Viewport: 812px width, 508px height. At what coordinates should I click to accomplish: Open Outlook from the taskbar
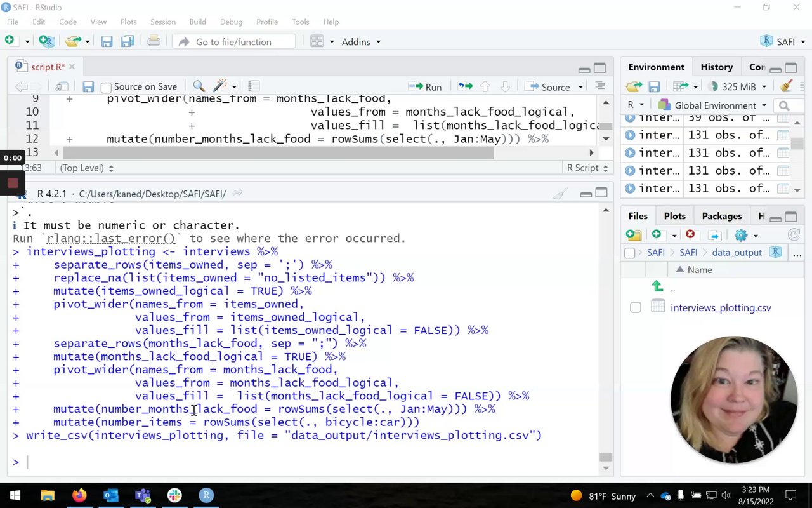tap(111, 495)
